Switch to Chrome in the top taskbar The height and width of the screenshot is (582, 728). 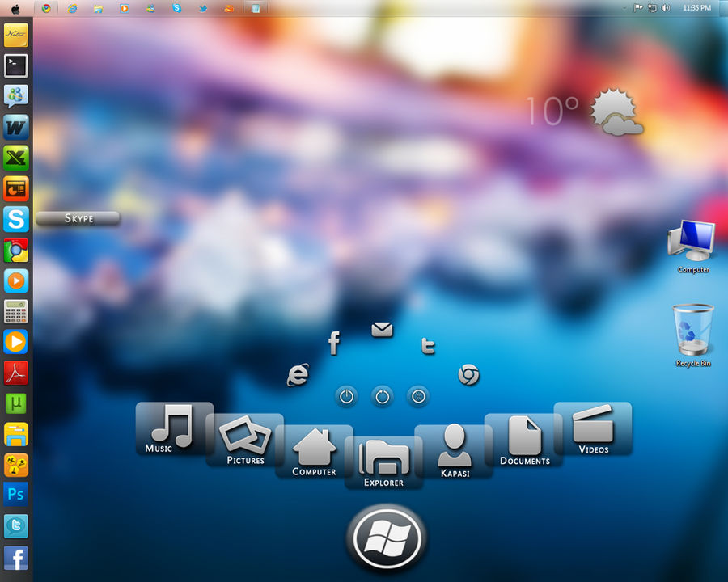[x=46, y=8]
